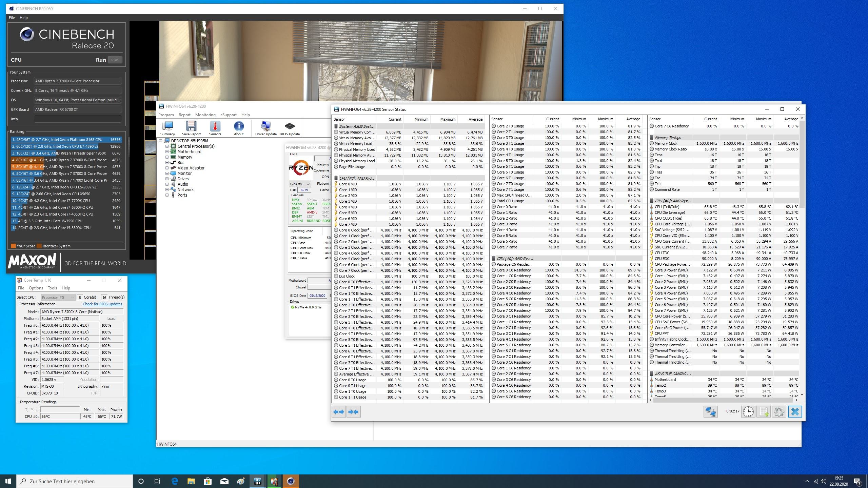Expand the Bus tree node

(x=167, y=163)
